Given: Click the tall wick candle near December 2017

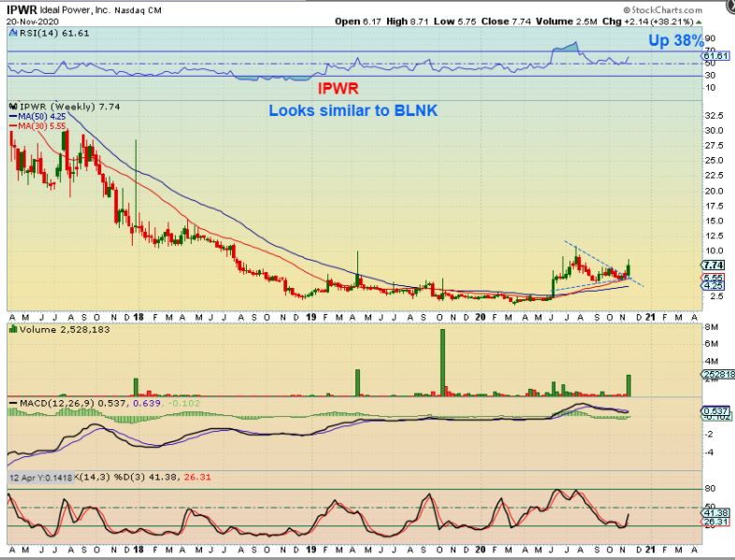Looking at the screenshot, I should click(136, 185).
